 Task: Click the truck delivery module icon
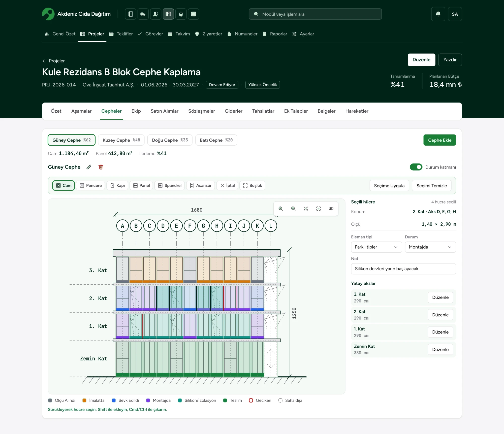click(143, 14)
